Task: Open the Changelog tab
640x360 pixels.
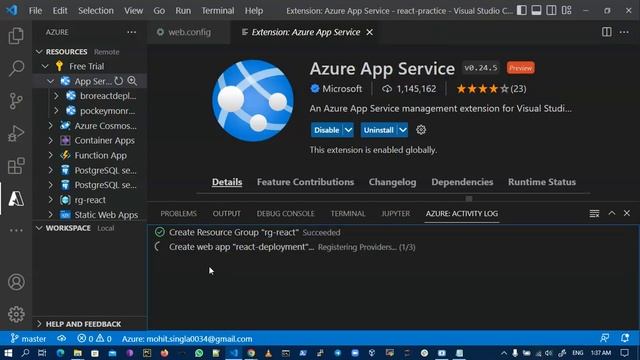Action: click(392, 182)
